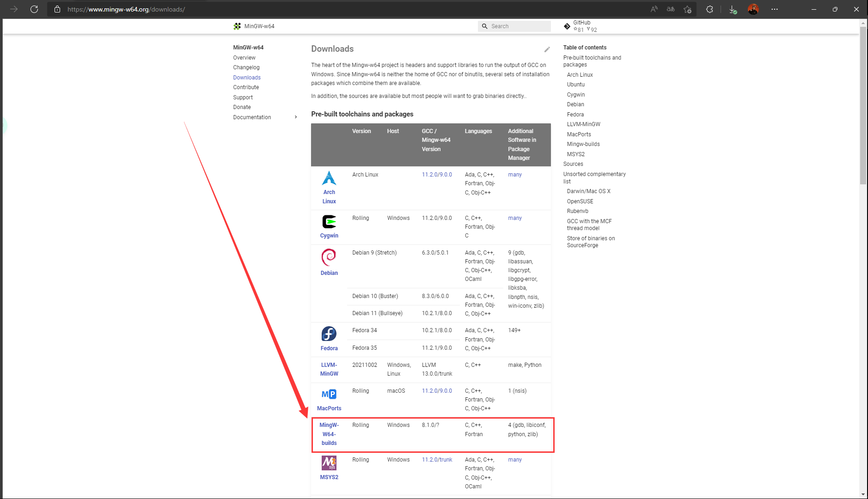Open Support in the sidebar

coord(243,97)
